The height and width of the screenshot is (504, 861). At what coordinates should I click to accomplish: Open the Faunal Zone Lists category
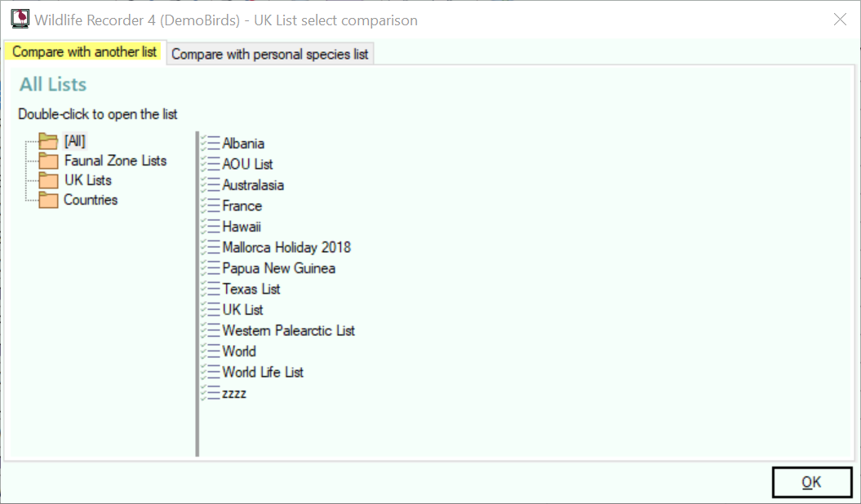click(115, 161)
